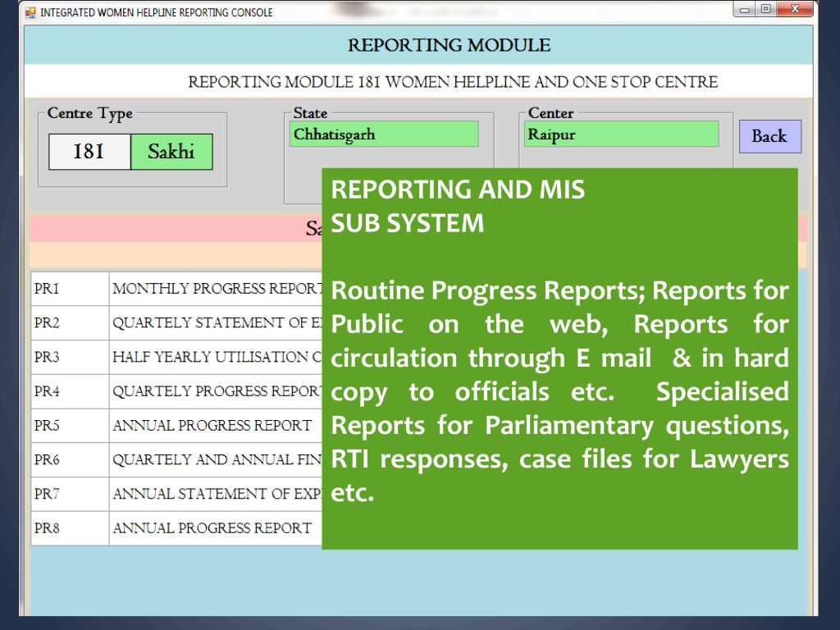Close the Reporting Console window

click(x=794, y=10)
